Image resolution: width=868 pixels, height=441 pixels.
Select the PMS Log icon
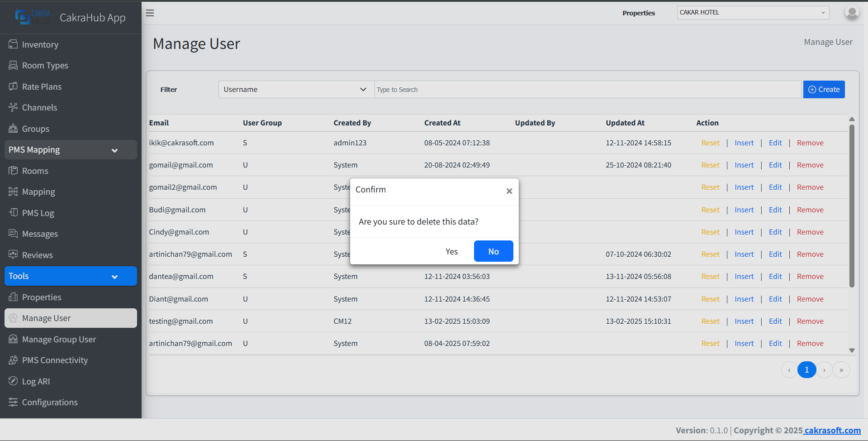(x=13, y=212)
